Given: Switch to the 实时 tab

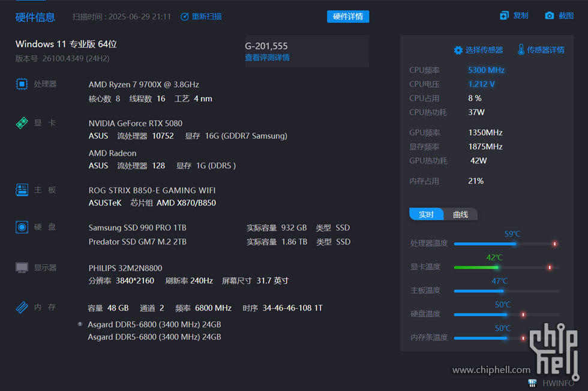Looking at the screenshot, I should point(427,214).
